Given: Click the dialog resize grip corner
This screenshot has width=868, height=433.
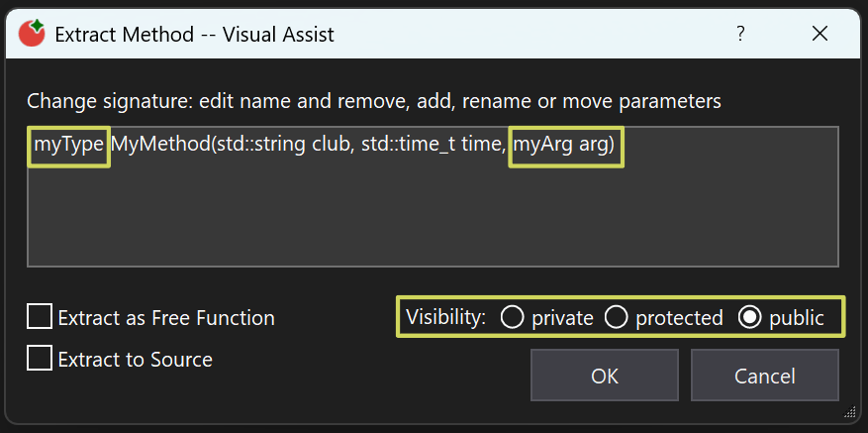Looking at the screenshot, I should pos(849,412).
